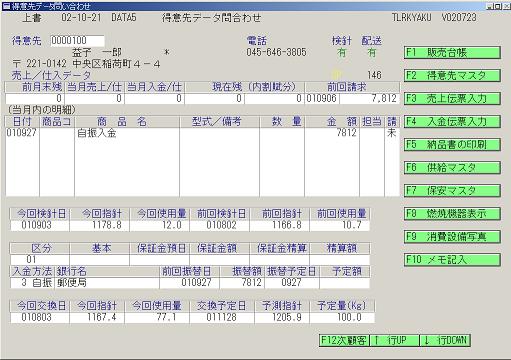Screen dimensions: 511x360
Task: Click the 予定量(Kg) value 100.0
Action: (x=342, y=317)
